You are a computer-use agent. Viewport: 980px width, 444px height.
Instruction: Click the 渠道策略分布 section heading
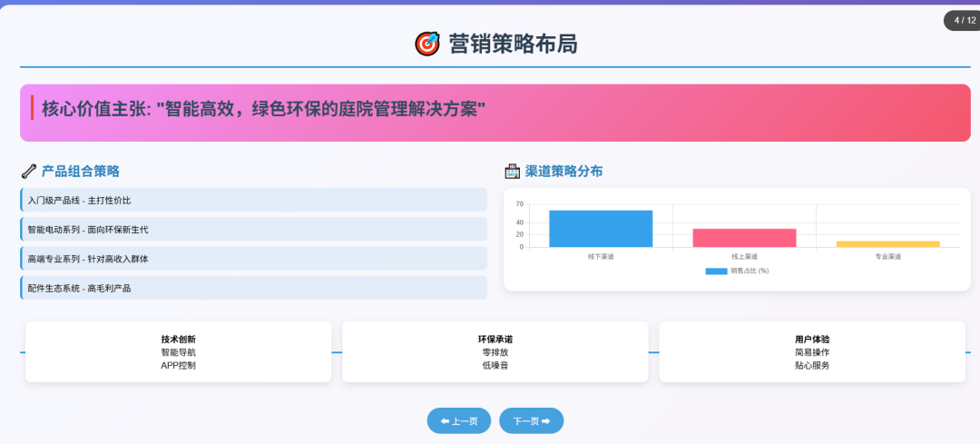(564, 172)
